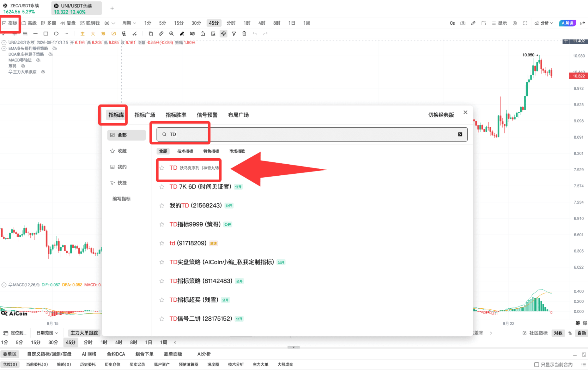
Task: Click the orange 主 marker icon
Action: point(82,34)
